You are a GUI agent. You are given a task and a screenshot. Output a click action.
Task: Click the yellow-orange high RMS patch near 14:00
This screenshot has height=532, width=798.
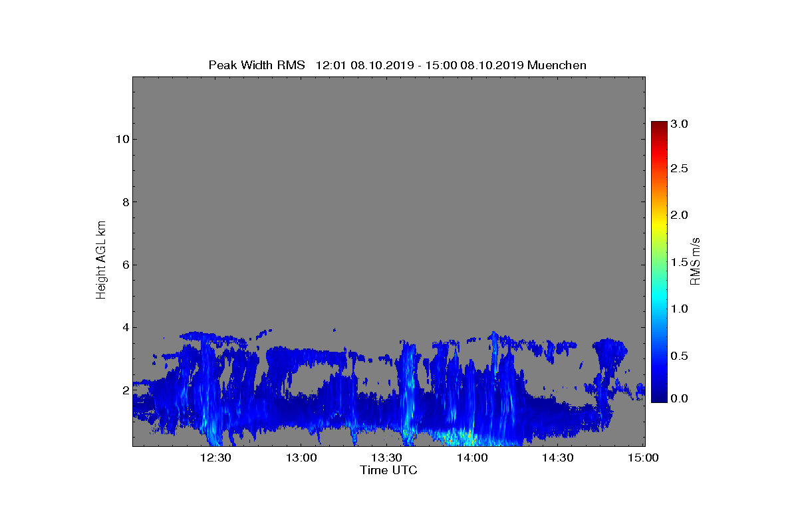pos(460,438)
